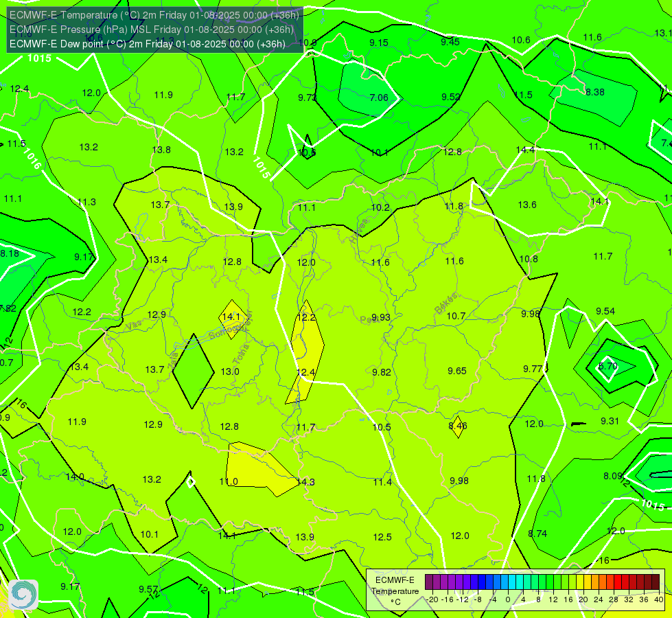672x618 pixels.
Task: Click the spiral weather logo icon
Action: pyautogui.click(x=23, y=595)
